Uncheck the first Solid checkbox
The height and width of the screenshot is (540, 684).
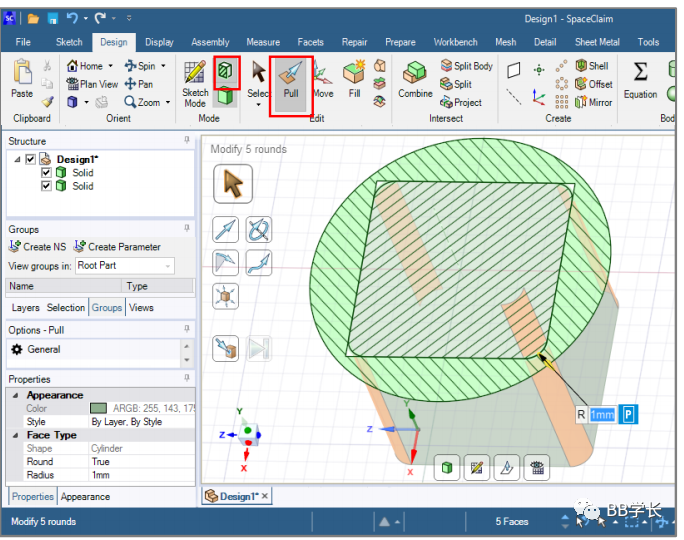pyautogui.click(x=46, y=173)
